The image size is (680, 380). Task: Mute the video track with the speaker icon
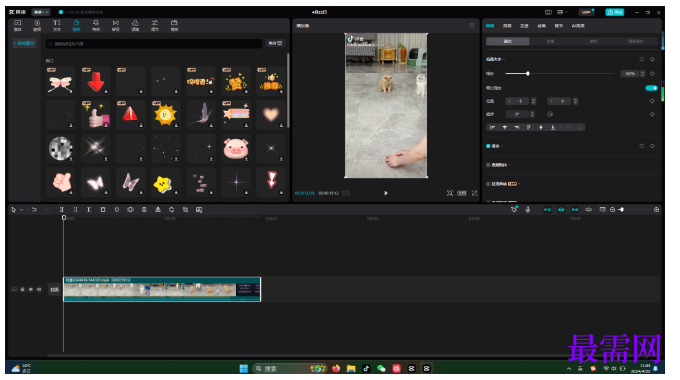tap(39, 289)
